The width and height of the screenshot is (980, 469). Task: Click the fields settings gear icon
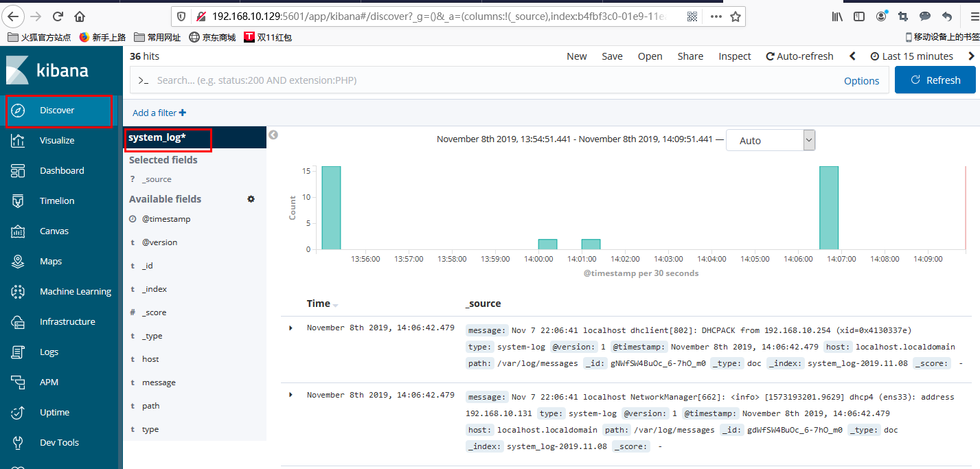pyautogui.click(x=251, y=199)
